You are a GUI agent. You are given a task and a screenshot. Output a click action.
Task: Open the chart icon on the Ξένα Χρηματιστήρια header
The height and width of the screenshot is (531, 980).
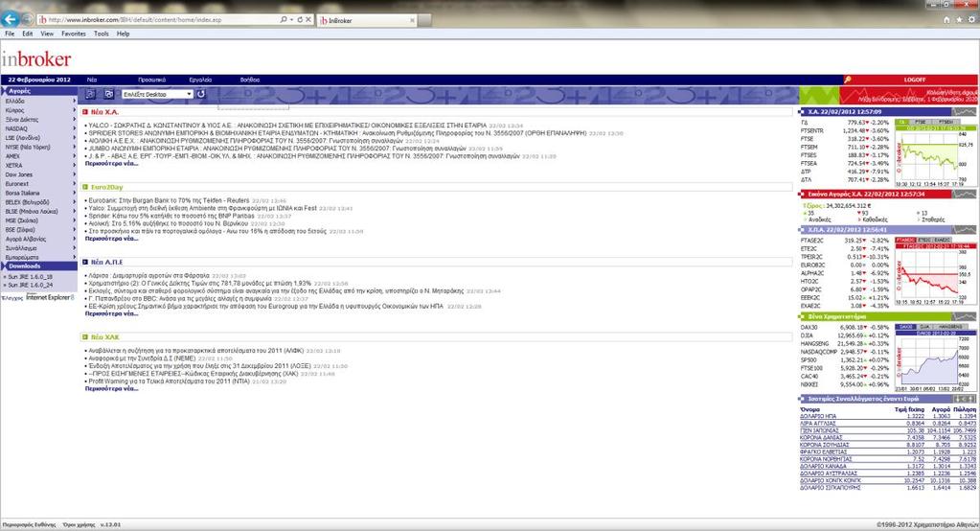(967, 317)
